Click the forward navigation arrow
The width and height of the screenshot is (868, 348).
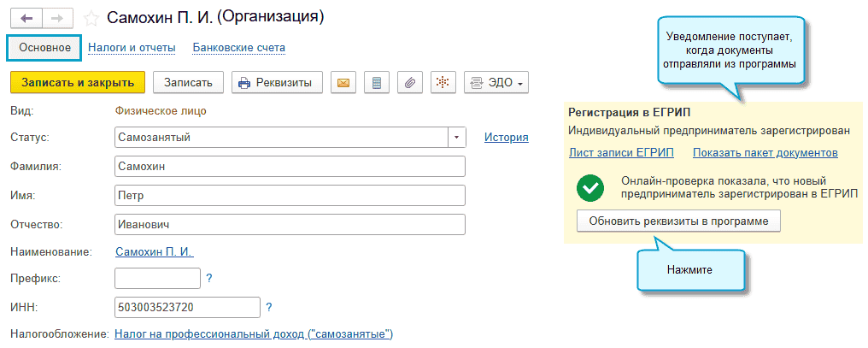coord(57,17)
